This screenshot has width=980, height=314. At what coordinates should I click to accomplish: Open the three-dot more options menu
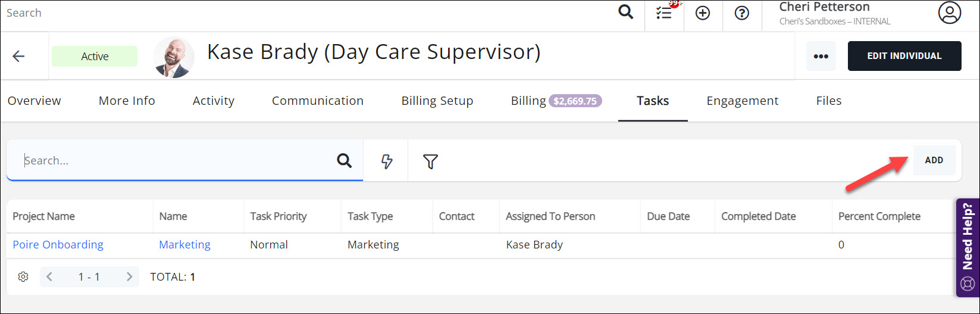[x=821, y=56]
